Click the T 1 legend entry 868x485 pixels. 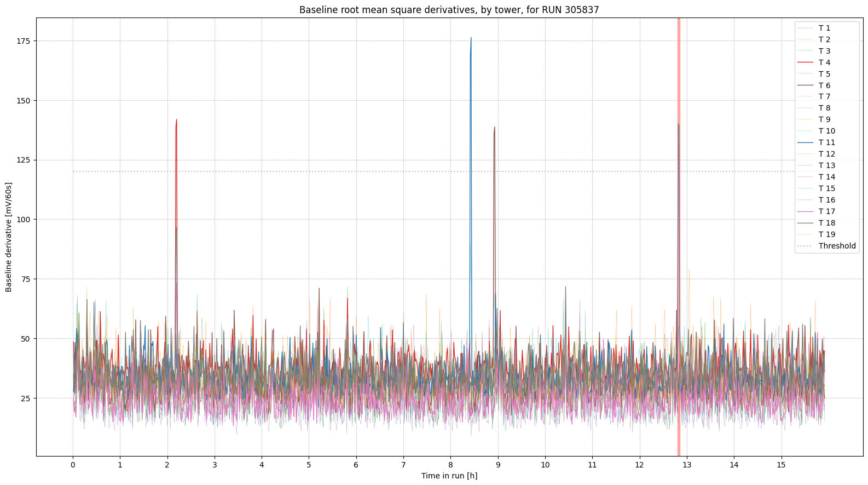[x=824, y=28]
